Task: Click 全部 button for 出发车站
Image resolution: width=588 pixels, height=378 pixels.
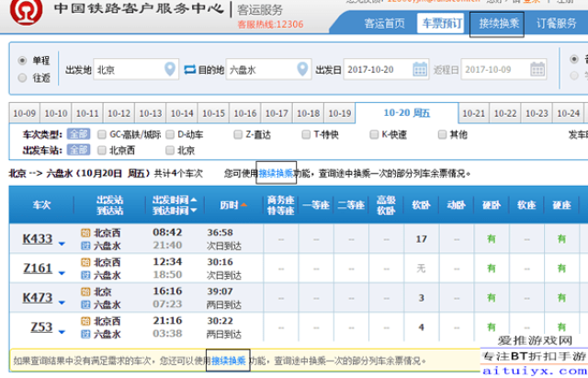Action: [78, 150]
